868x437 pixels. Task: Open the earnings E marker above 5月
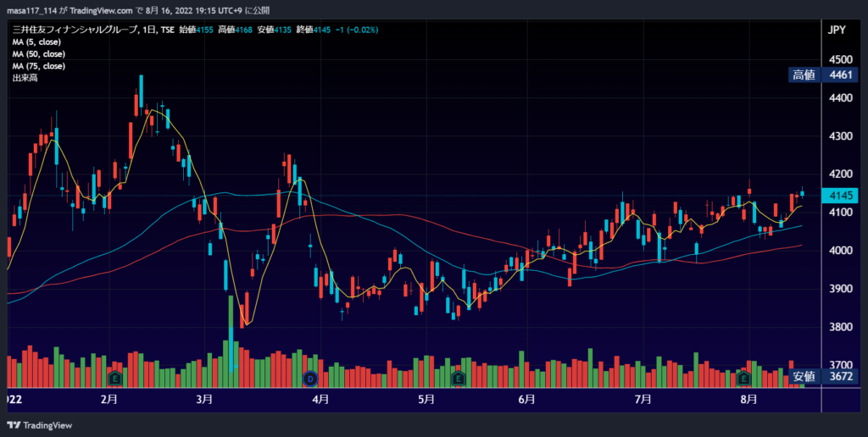pos(458,379)
